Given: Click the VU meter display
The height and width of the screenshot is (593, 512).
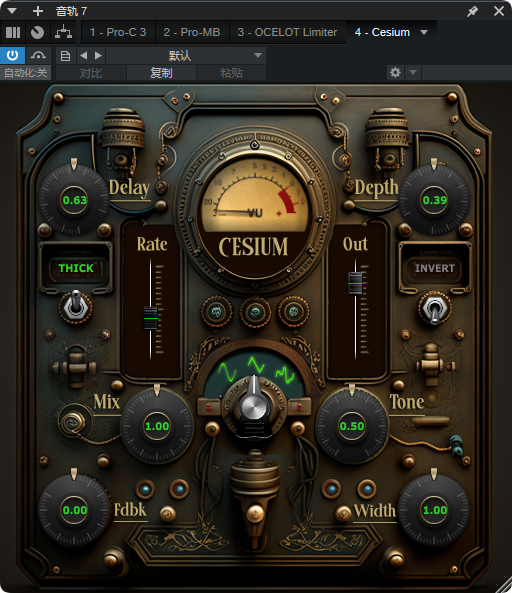Looking at the screenshot, I should [255, 195].
